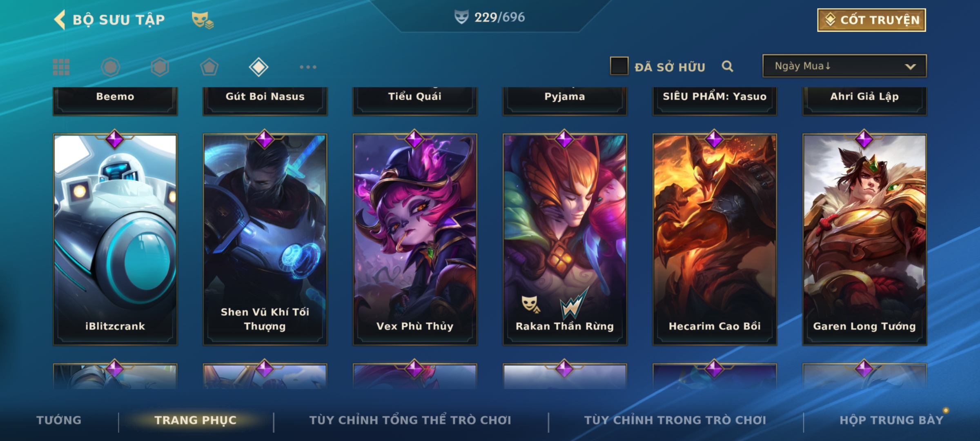This screenshot has height=441, width=980.
Task: Toggle the Đã Sở Hữu checkbox
Action: pyautogui.click(x=619, y=66)
